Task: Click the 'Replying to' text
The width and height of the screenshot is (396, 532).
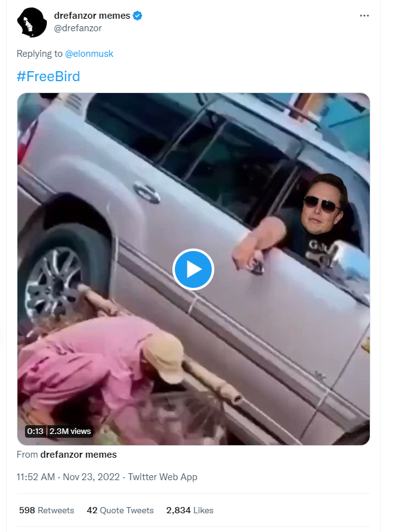Action: pos(40,54)
